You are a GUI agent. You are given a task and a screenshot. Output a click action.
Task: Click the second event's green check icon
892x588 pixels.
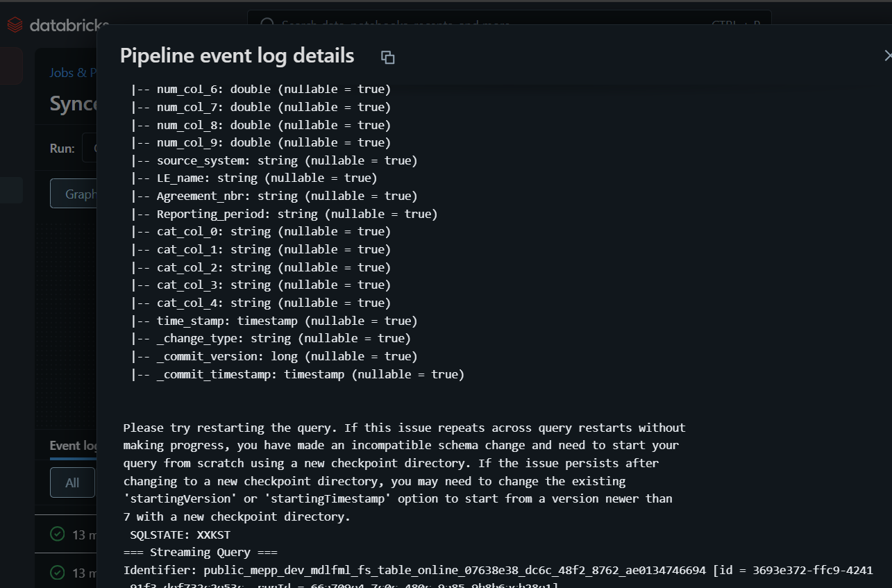(x=58, y=573)
